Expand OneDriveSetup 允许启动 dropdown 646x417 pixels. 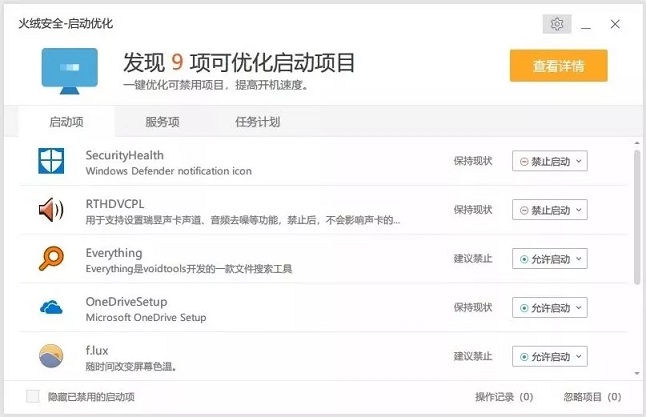pos(549,308)
